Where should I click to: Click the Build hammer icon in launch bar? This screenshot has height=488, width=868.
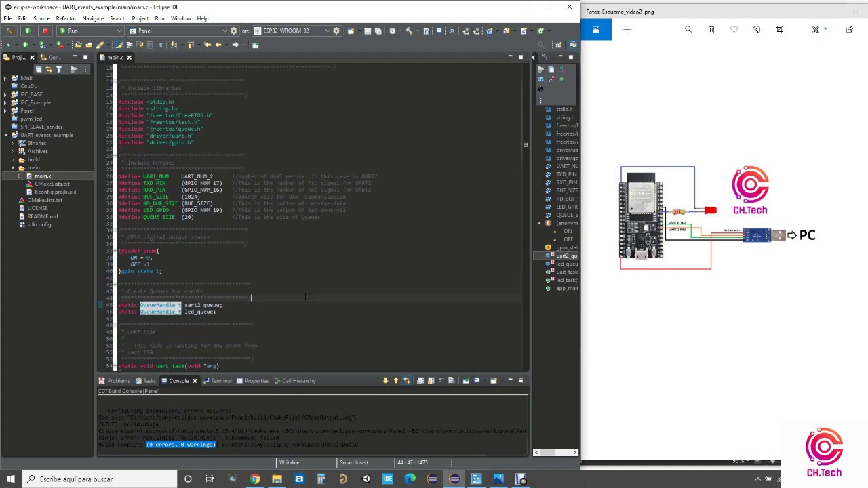9,30
